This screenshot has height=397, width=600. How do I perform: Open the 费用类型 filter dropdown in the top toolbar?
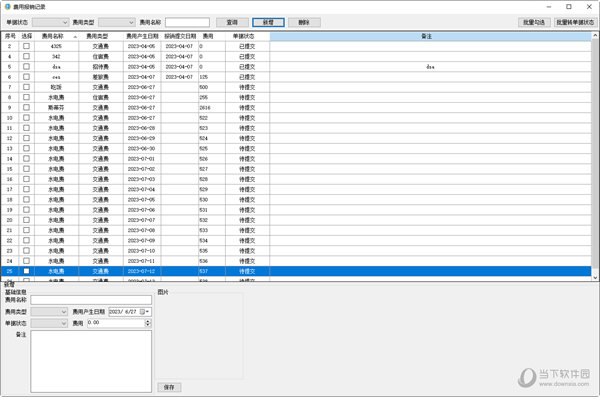[117, 22]
